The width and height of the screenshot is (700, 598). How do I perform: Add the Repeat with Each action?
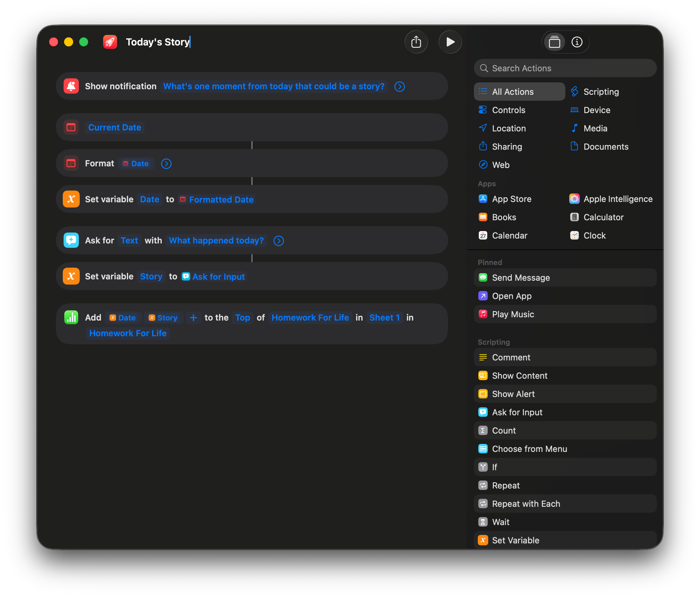click(x=526, y=504)
